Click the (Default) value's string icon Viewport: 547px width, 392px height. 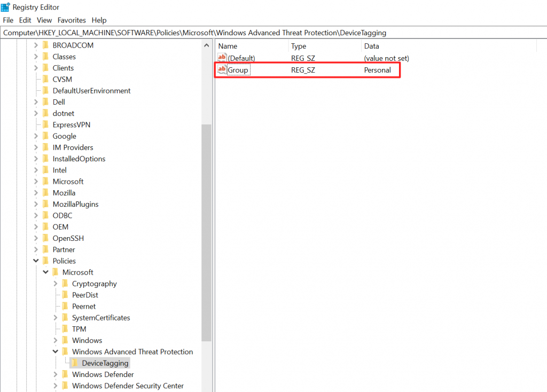(222, 58)
